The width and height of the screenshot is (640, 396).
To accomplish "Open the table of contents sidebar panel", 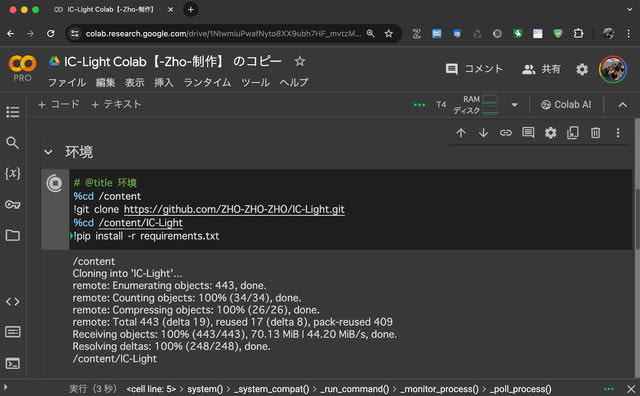I will (13, 111).
